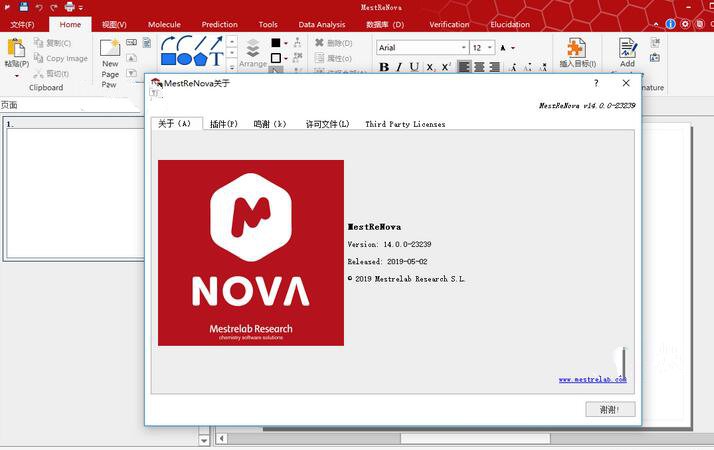
Task: Apply superscript formatting
Action: [446, 67]
